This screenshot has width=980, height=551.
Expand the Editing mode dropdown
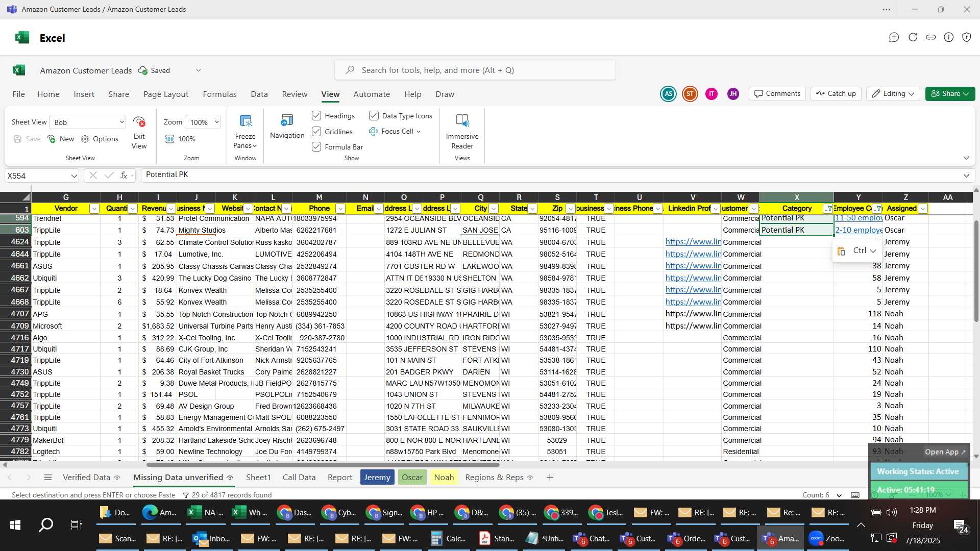(893, 94)
